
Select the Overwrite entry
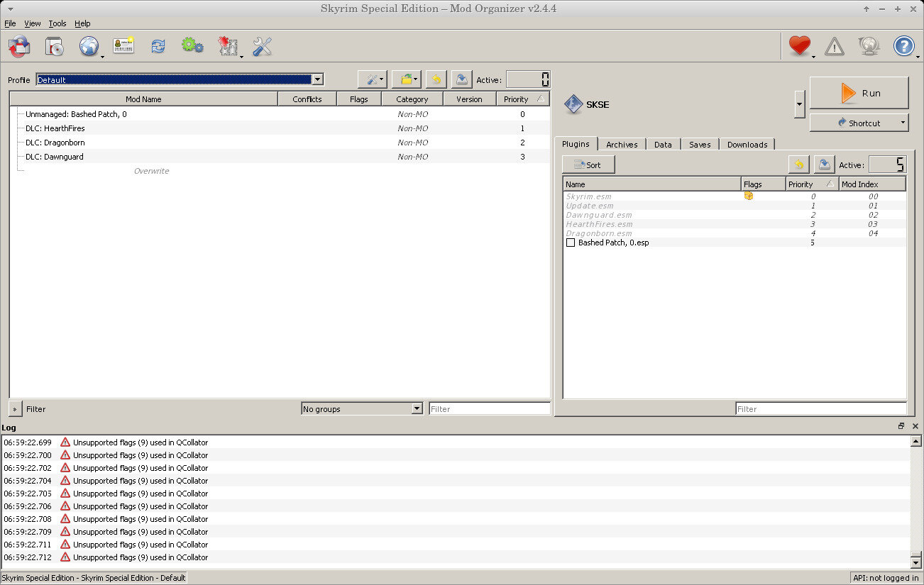click(280, 171)
